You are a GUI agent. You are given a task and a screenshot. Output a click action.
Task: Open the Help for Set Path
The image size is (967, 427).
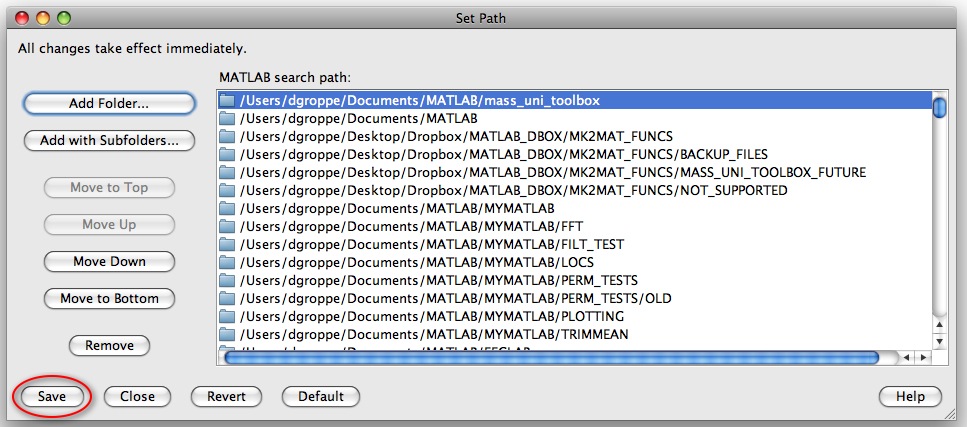(x=910, y=396)
